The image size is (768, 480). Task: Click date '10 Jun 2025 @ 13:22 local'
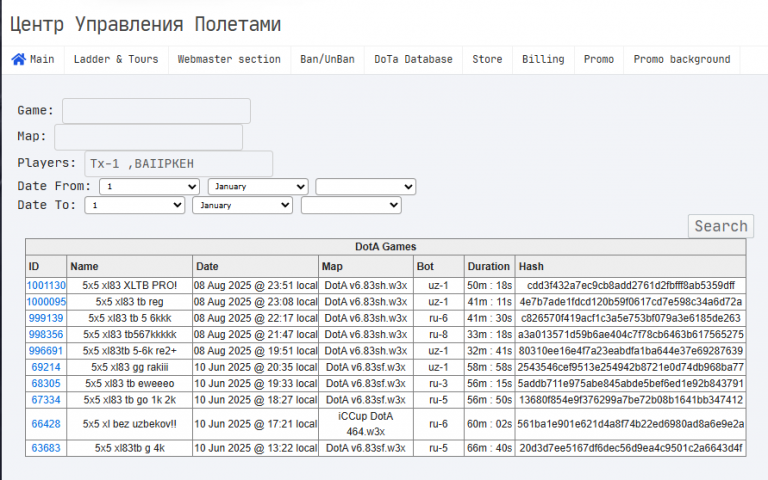pyautogui.click(x=256, y=448)
